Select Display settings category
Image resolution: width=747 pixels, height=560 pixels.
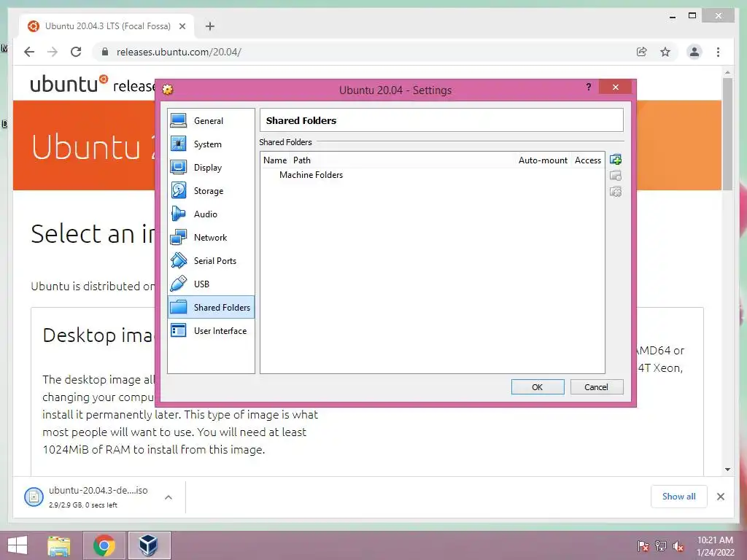pyautogui.click(x=211, y=168)
